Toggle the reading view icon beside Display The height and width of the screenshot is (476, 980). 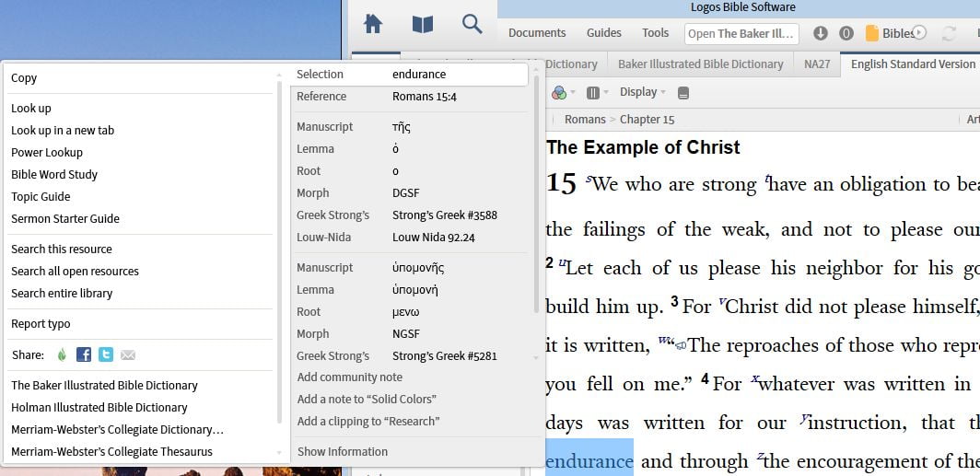[x=682, y=93]
